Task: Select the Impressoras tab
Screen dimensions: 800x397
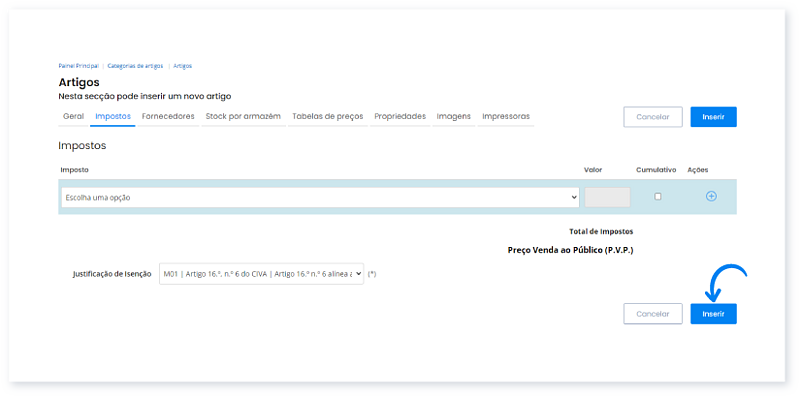Action: 506,117
